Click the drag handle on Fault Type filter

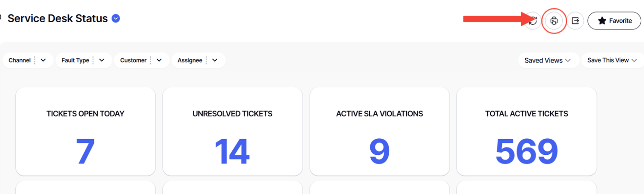click(93, 60)
